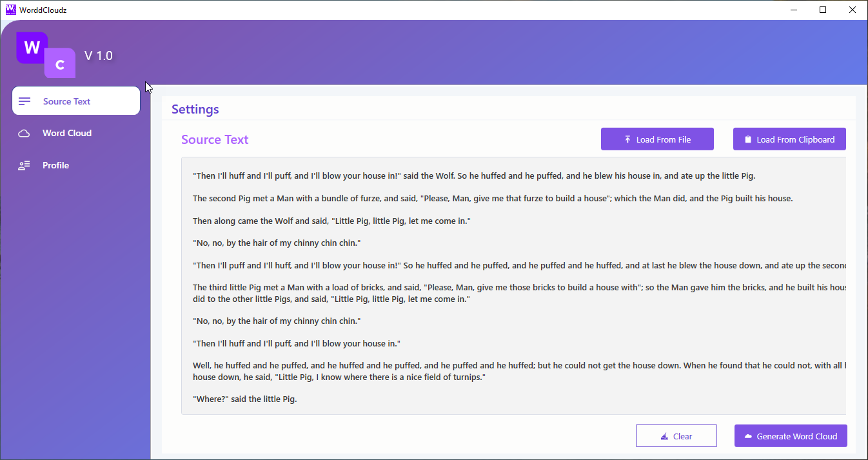This screenshot has height=460, width=868.
Task: Click the WorddCloudz title bar app icon
Action: click(10, 10)
